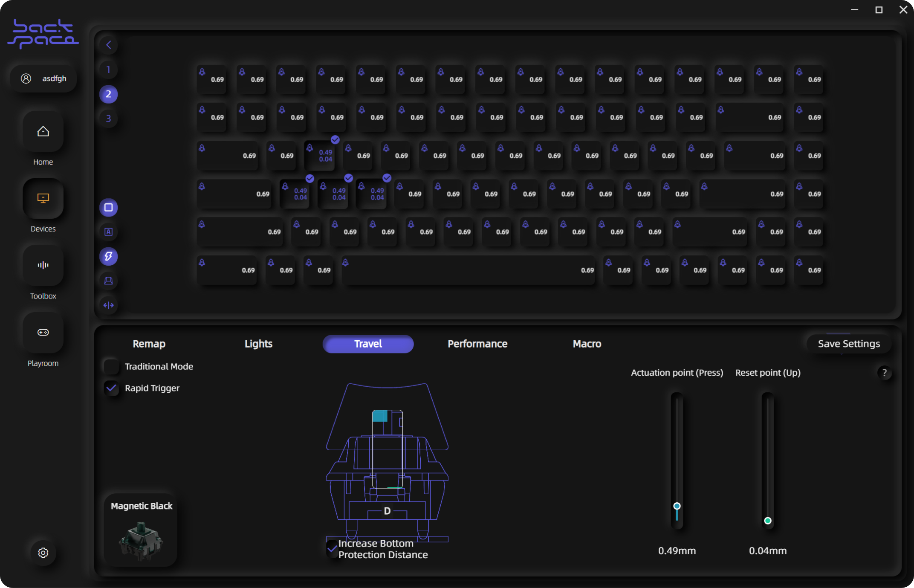Click the letter A keys selection icon

(x=108, y=232)
